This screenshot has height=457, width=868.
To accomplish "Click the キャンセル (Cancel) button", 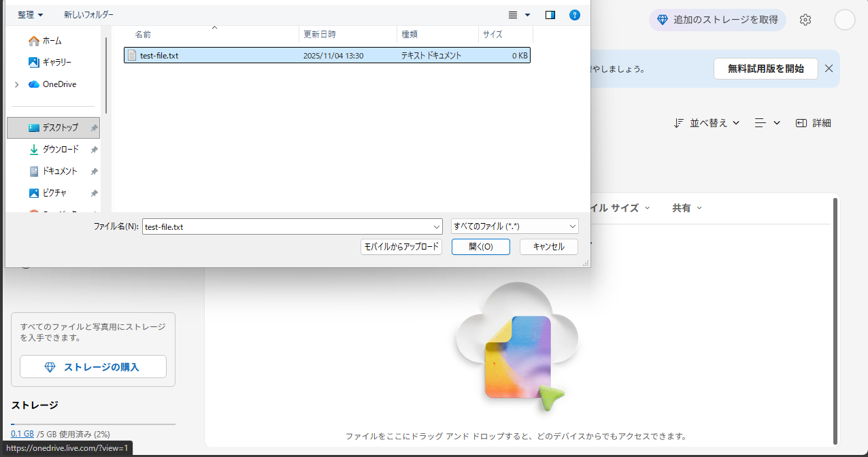I will click(548, 247).
